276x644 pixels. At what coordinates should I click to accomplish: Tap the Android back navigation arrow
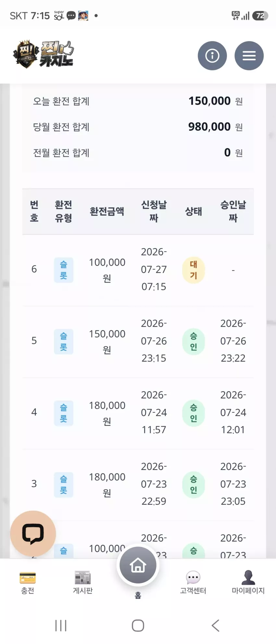(x=215, y=625)
